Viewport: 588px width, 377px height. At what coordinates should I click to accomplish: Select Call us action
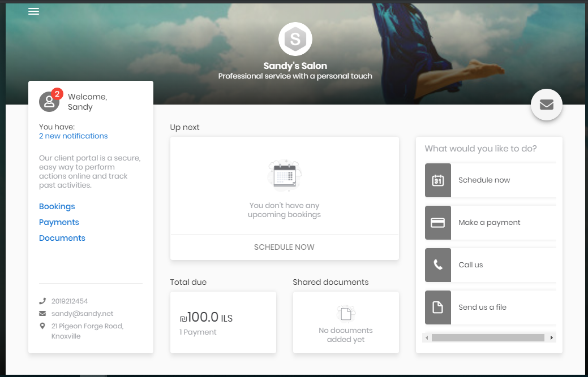point(491,265)
